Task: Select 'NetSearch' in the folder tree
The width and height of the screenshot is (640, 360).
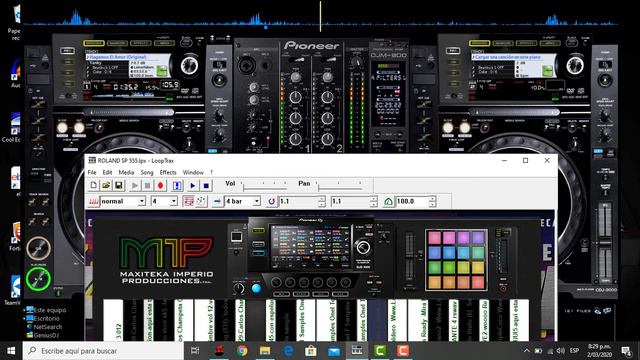Action: (x=44, y=327)
